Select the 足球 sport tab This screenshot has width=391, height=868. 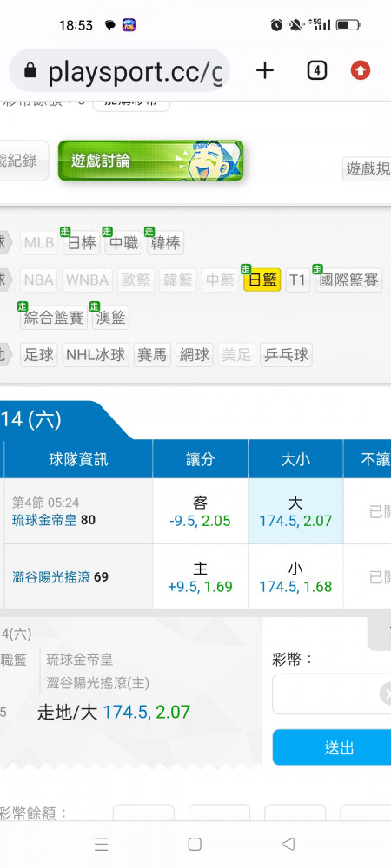(39, 355)
